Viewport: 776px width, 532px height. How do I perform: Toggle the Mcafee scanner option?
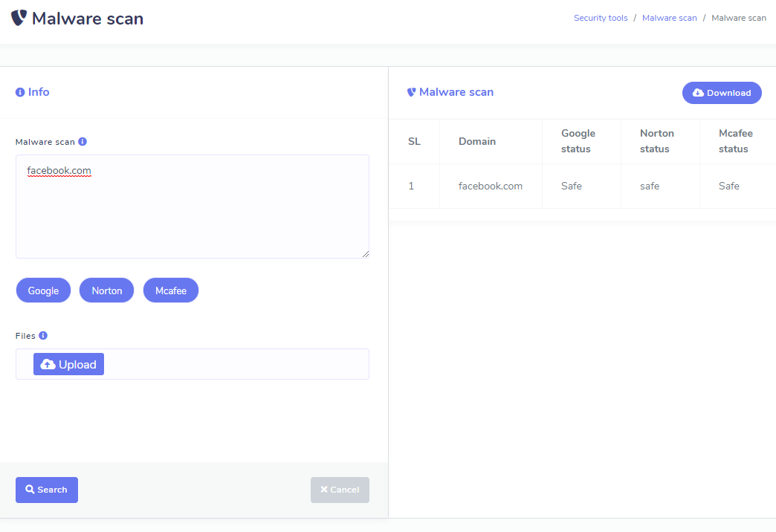click(x=171, y=291)
